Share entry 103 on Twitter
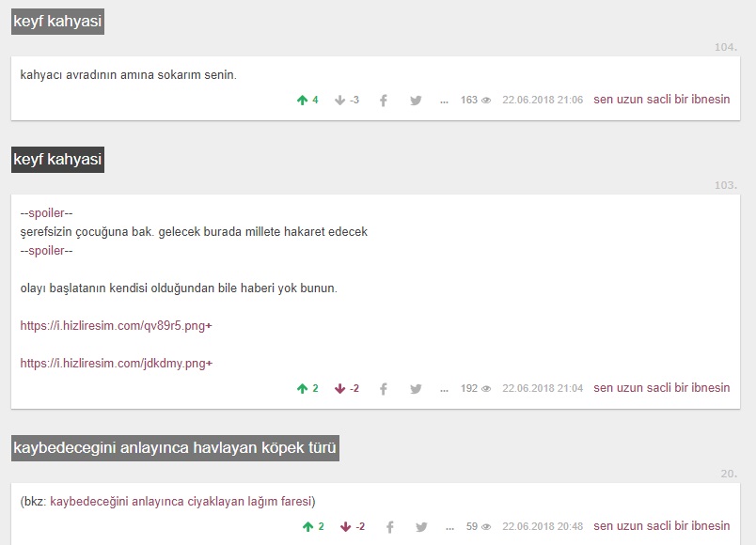756x545 pixels. coord(416,388)
